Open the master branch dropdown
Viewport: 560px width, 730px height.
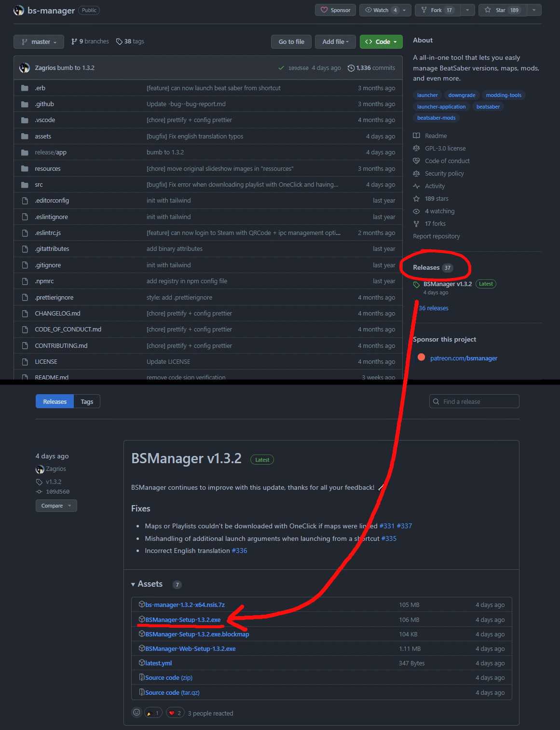[x=39, y=41]
